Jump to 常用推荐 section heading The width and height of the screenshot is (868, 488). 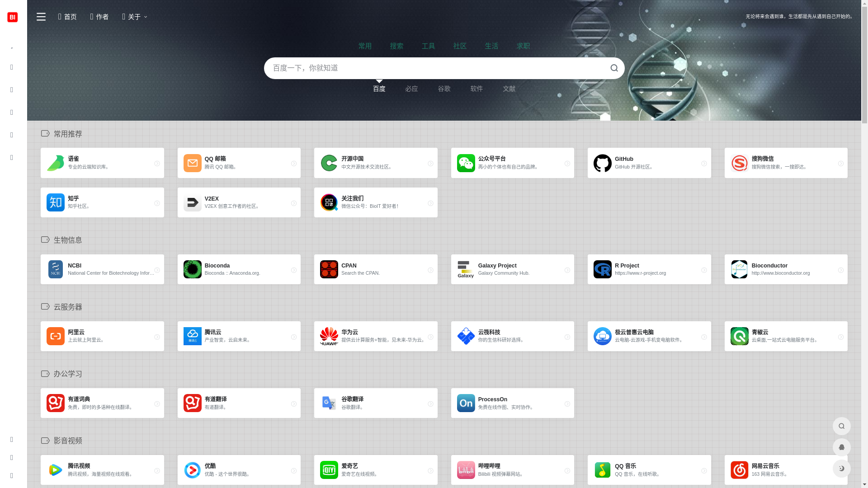coord(68,134)
